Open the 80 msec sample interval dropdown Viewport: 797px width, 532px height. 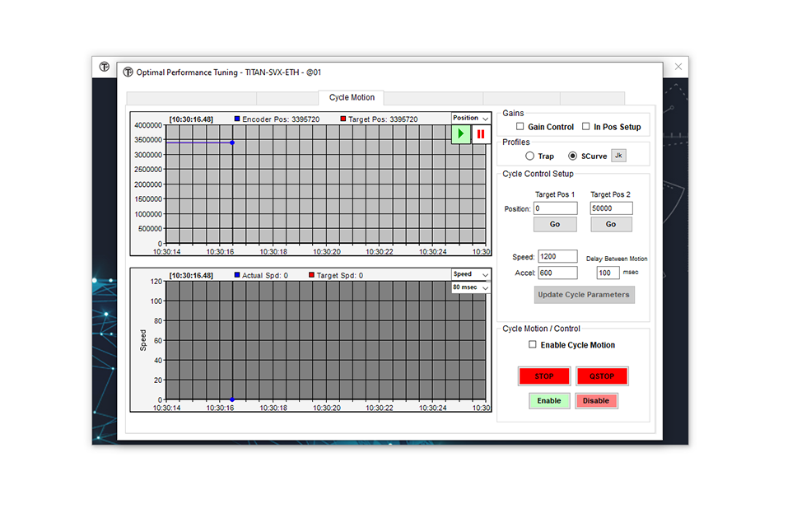click(x=470, y=287)
